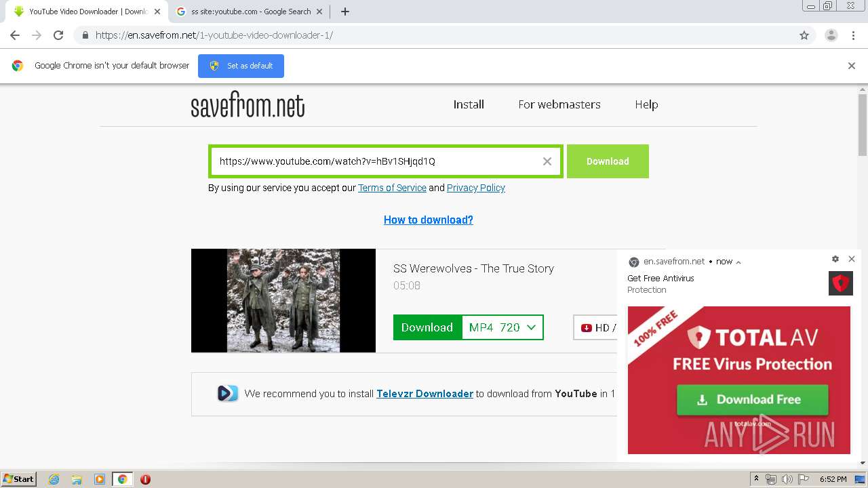Click the address bar URL

click(214, 35)
